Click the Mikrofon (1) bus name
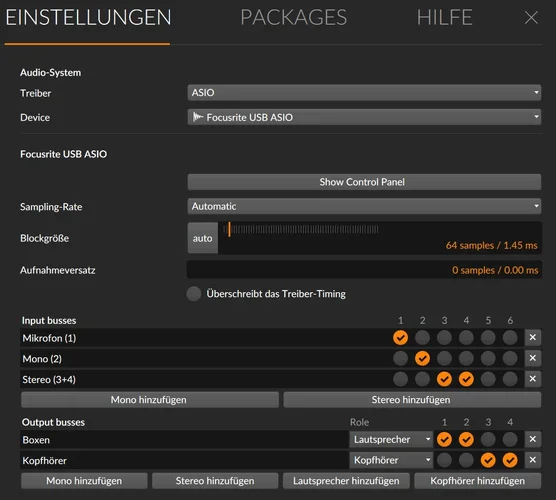The width and height of the screenshot is (556, 500). [x=49, y=338]
